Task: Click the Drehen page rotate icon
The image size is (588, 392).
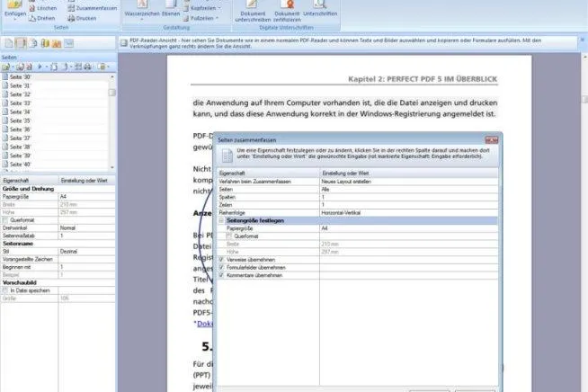Action: (x=32, y=18)
